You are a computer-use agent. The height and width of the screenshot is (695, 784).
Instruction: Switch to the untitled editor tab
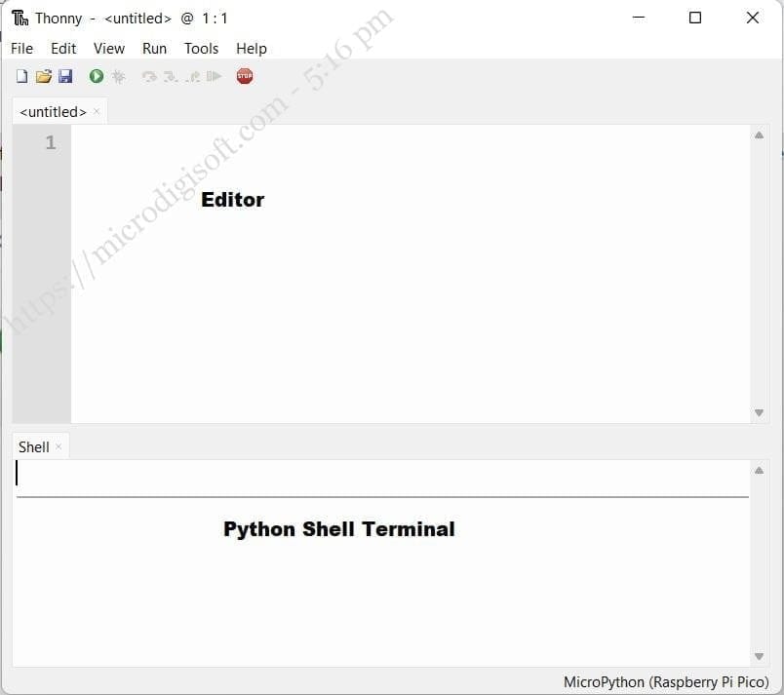click(52, 111)
